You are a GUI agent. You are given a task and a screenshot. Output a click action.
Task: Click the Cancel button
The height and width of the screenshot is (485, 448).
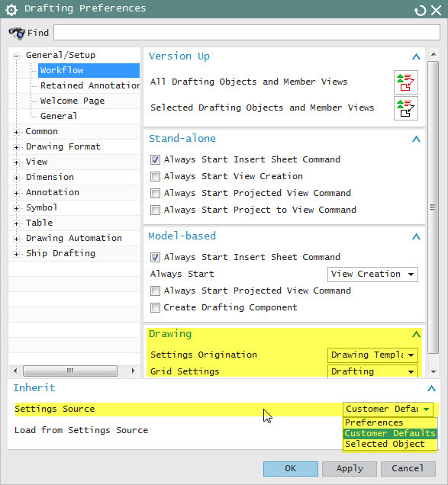point(408,469)
